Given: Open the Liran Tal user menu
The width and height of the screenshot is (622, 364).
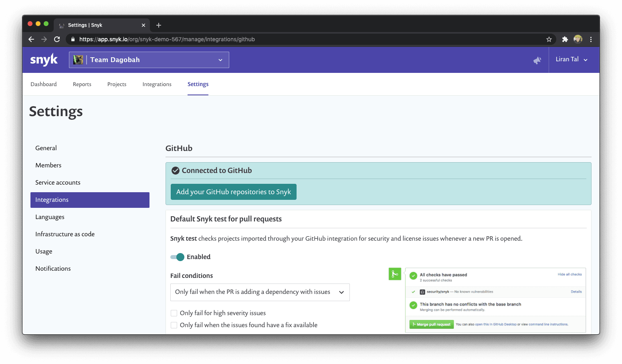Looking at the screenshot, I should (x=572, y=59).
